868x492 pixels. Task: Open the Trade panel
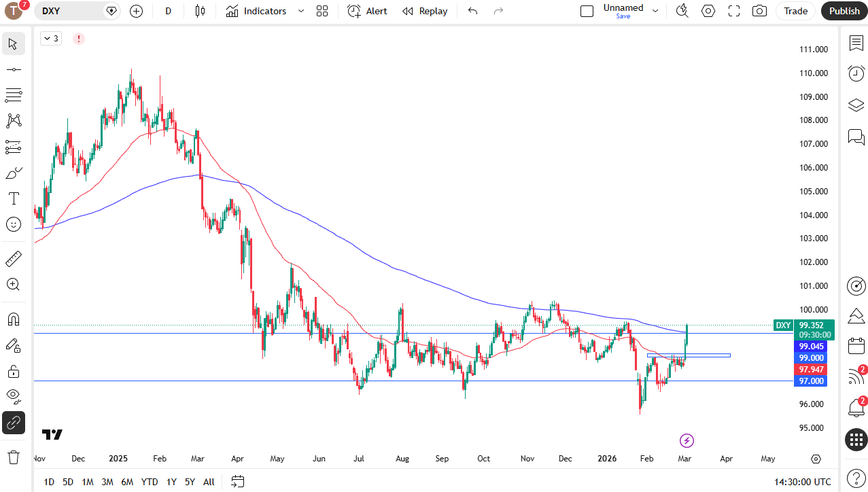[795, 11]
